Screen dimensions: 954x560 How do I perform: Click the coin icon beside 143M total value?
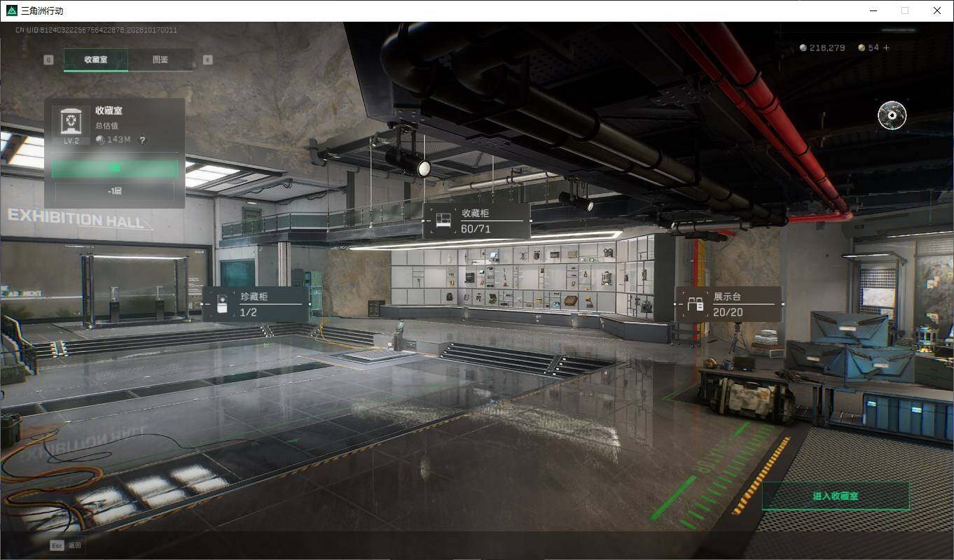100,140
